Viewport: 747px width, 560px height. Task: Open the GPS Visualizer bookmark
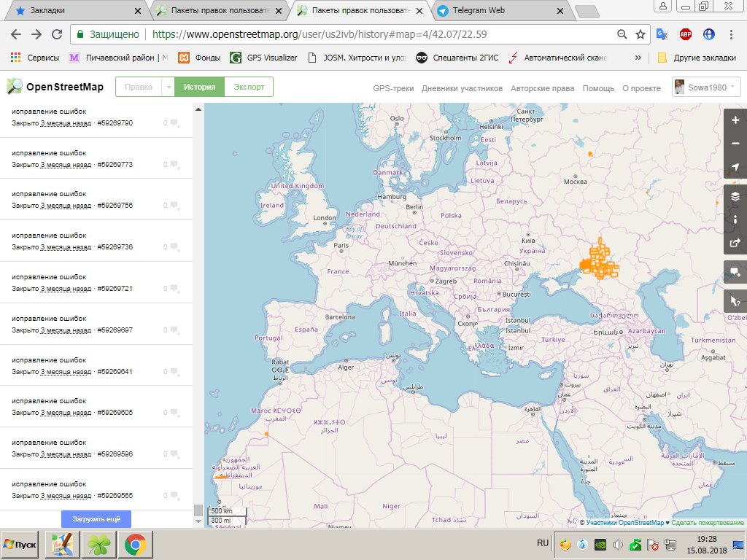pos(263,58)
